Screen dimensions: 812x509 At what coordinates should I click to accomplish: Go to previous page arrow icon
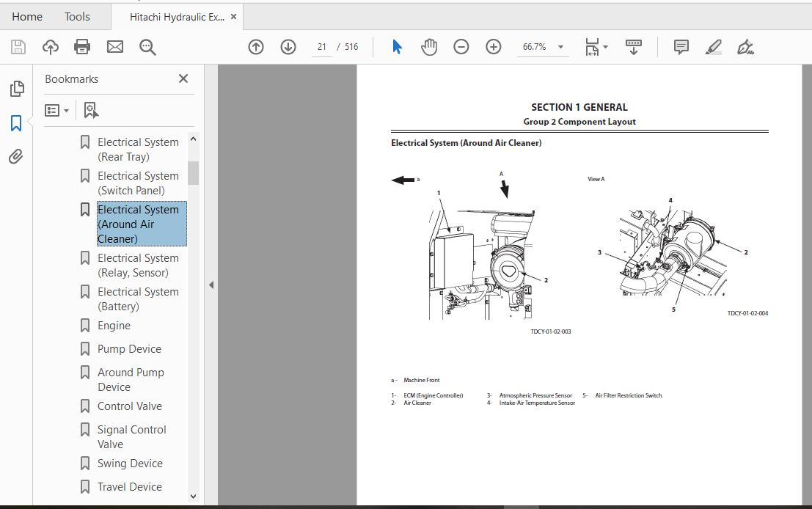(256, 47)
